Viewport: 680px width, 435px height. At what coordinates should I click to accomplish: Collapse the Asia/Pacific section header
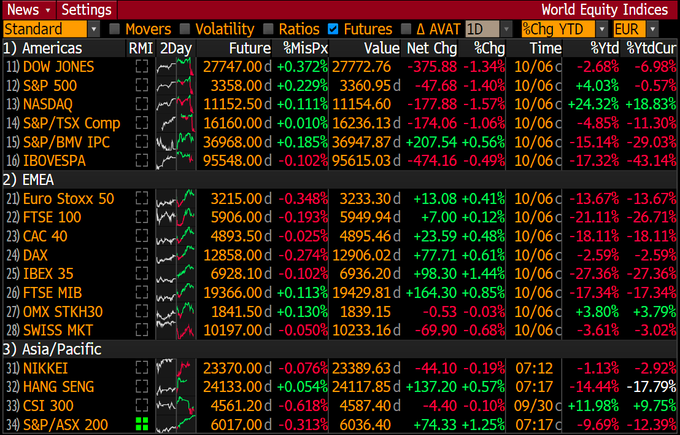pos(52,349)
